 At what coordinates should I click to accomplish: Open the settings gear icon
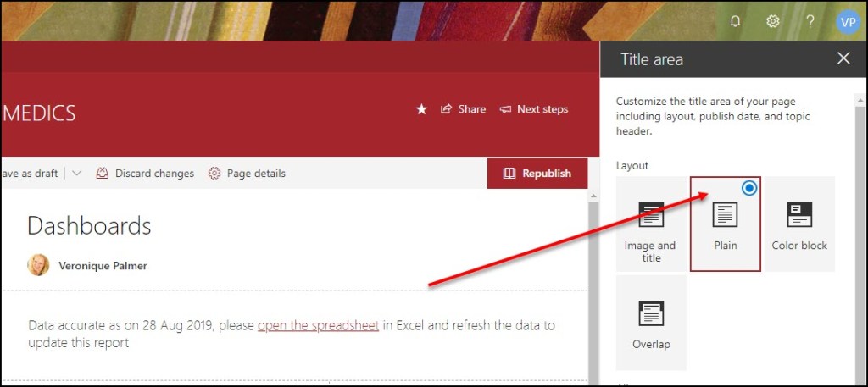click(x=772, y=21)
